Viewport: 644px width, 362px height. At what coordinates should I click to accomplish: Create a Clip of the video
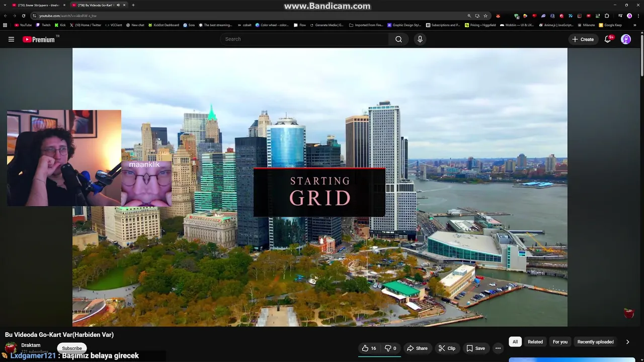click(447, 348)
